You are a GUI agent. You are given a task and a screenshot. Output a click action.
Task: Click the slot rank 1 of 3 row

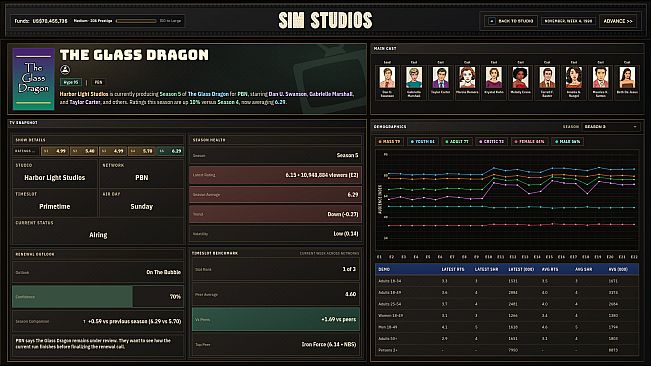276,269
